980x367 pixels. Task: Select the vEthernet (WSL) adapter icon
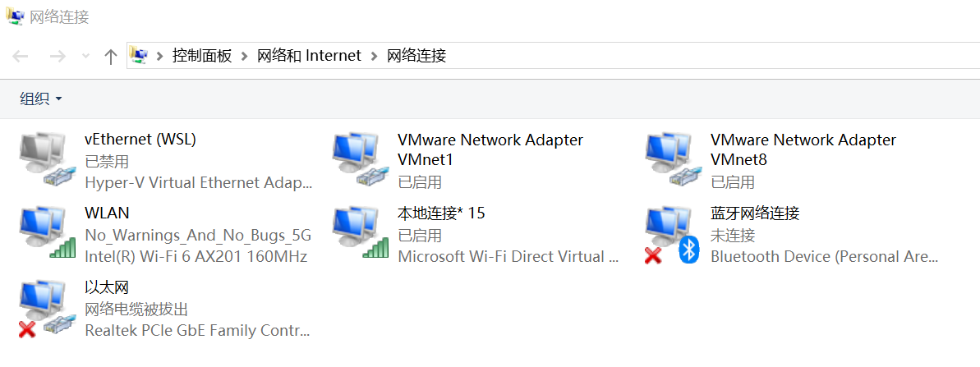(x=43, y=160)
